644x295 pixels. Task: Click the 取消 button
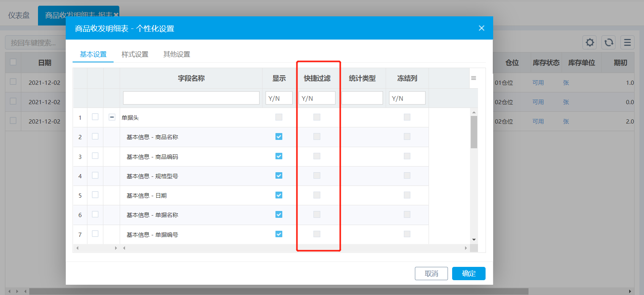(431, 273)
